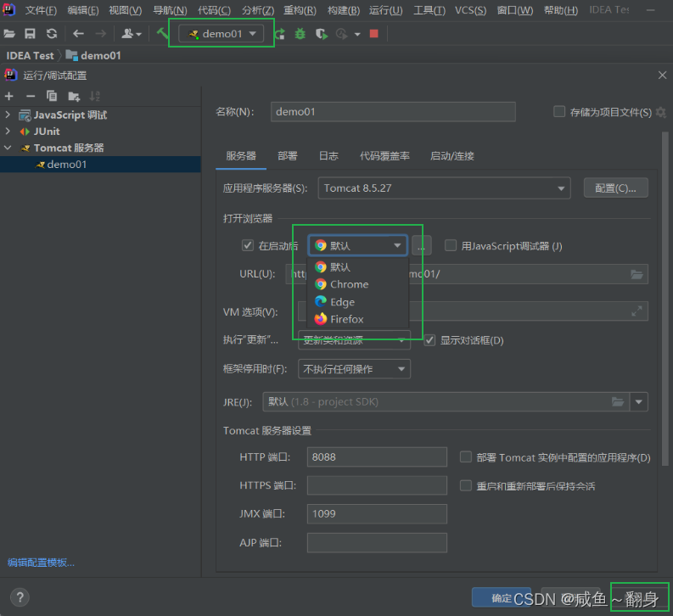The image size is (673, 616).
Task: Click the Open folder toolbar icon
Action: click(x=9, y=33)
